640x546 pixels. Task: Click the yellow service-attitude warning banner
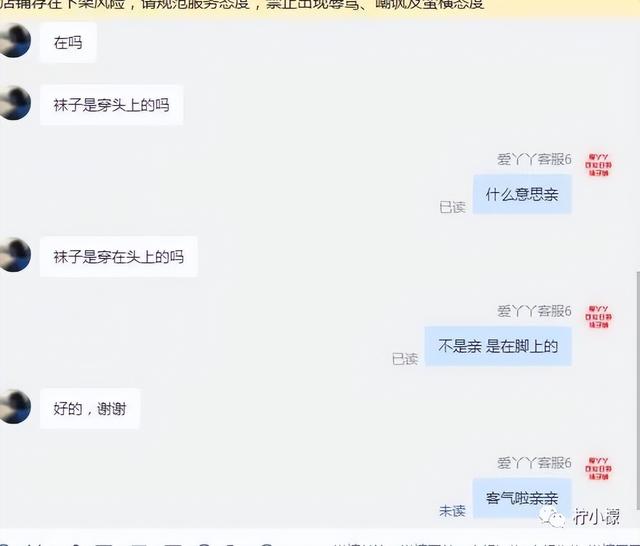(320, 7)
